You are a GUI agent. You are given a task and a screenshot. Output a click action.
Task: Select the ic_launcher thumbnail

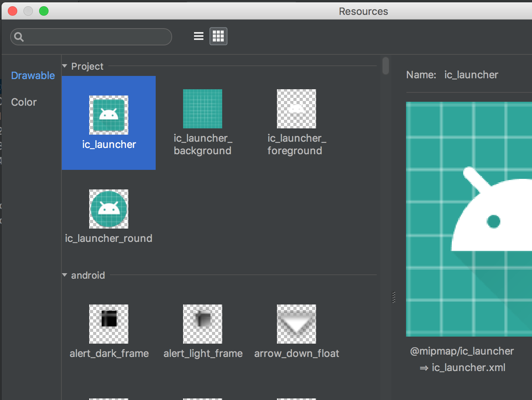click(109, 115)
